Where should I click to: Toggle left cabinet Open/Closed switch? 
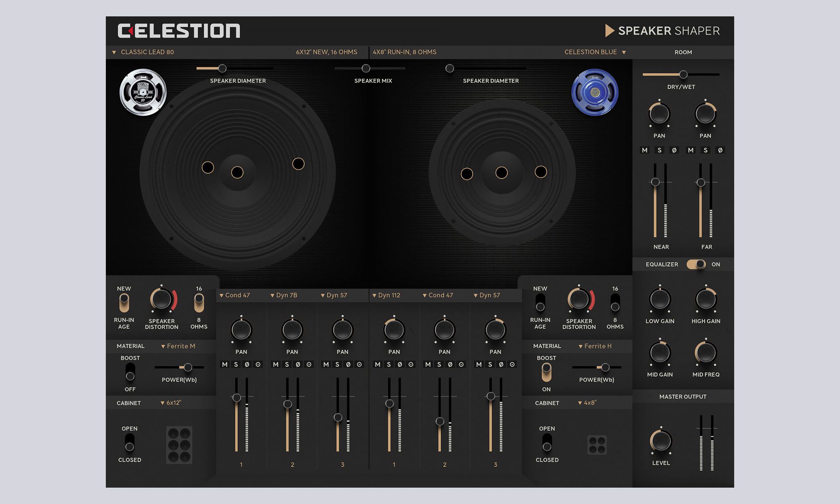point(130,443)
